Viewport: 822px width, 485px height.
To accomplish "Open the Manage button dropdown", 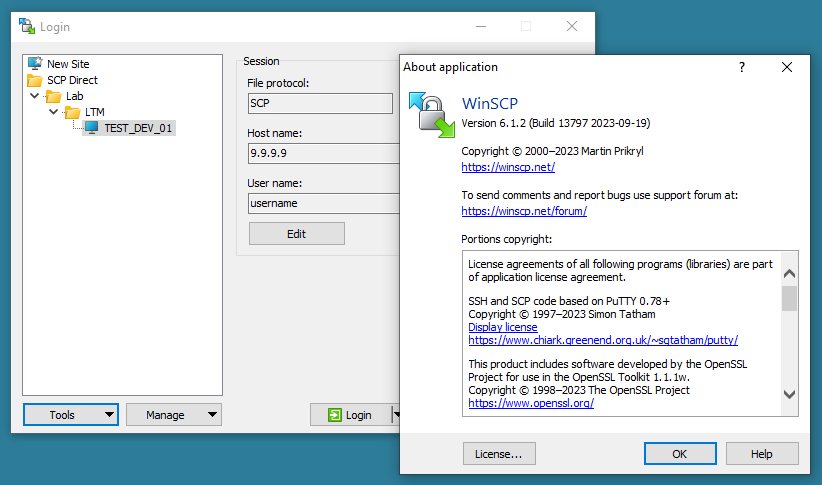I will [212, 415].
